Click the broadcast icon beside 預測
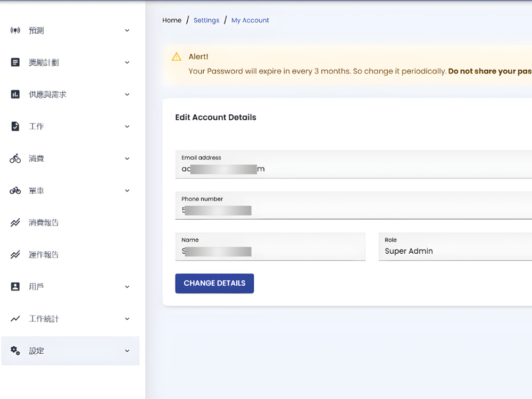The image size is (532, 399). coord(15,30)
